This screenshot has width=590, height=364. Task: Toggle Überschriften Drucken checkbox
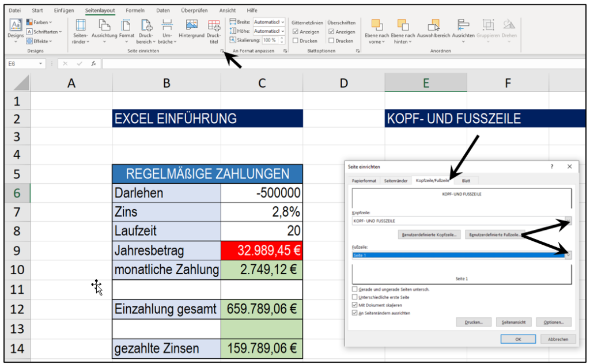[x=331, y=41]
